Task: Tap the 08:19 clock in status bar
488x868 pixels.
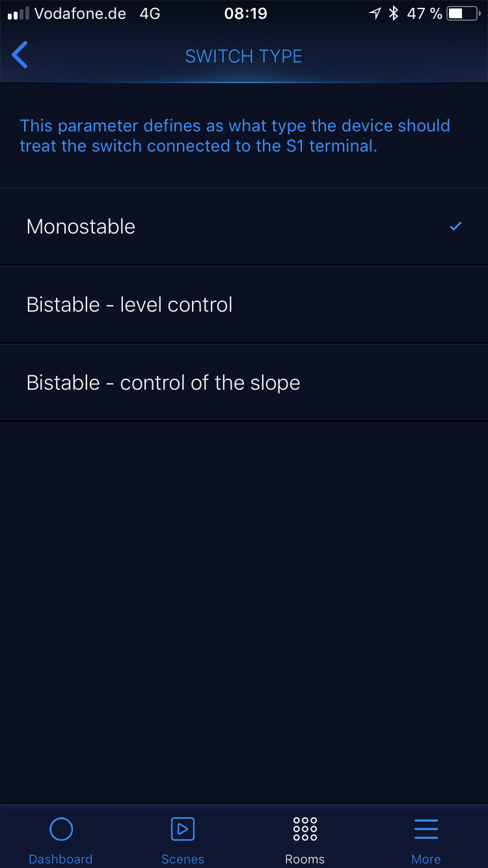Action: click(245, 14)
